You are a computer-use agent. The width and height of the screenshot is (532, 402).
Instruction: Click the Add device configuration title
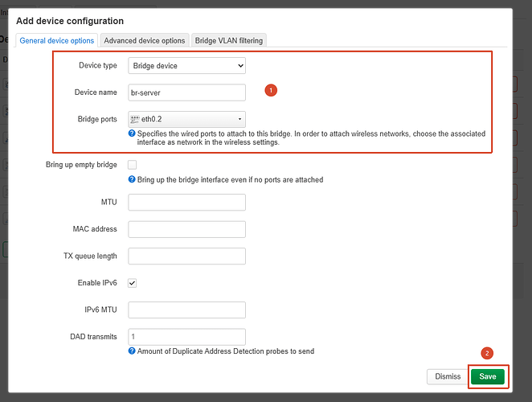click(x=70, y=21)
